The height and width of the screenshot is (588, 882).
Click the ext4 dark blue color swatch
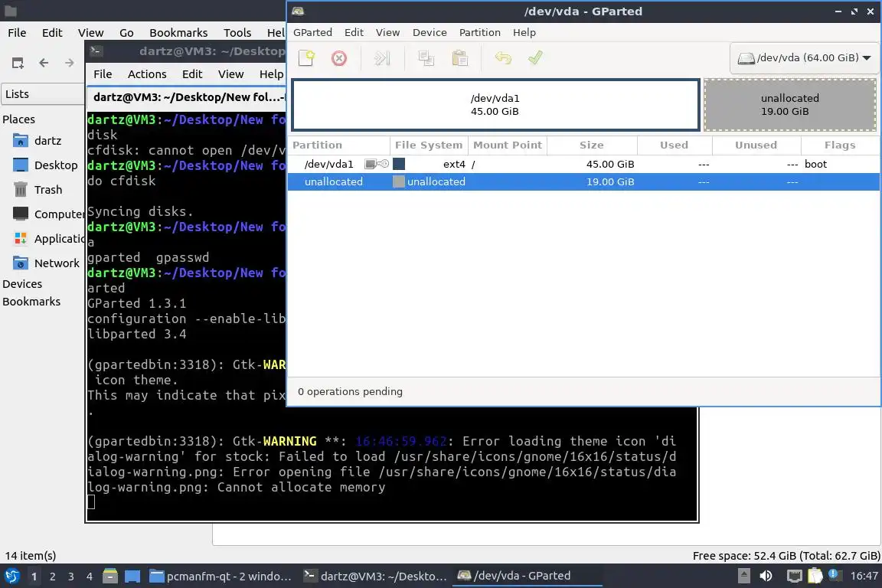[399, 165]
